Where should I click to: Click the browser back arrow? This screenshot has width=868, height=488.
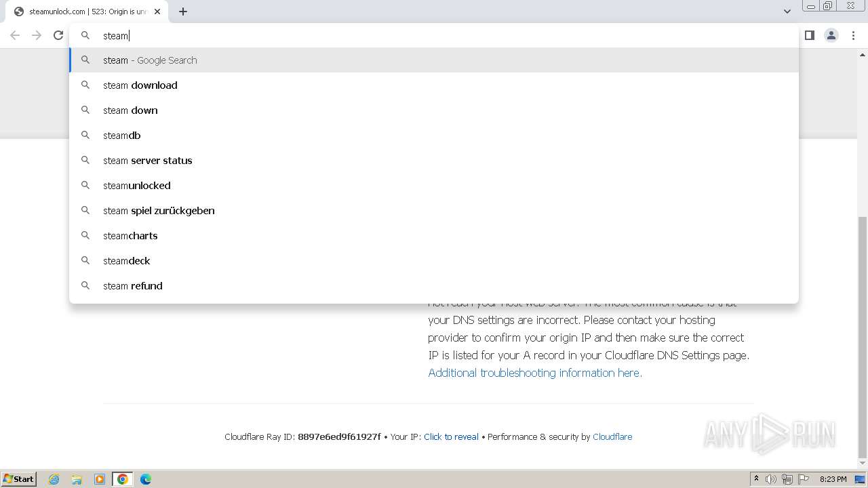point(15,35)
